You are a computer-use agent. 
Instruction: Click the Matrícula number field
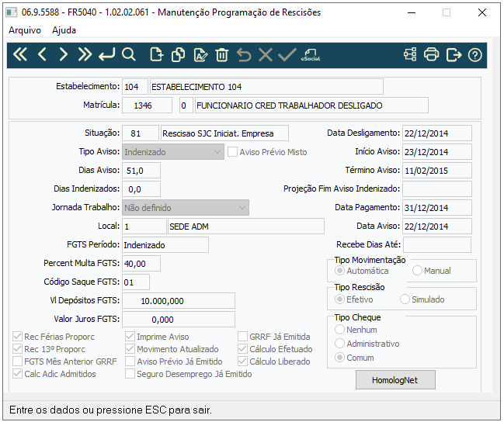click(x=147, y=105)
